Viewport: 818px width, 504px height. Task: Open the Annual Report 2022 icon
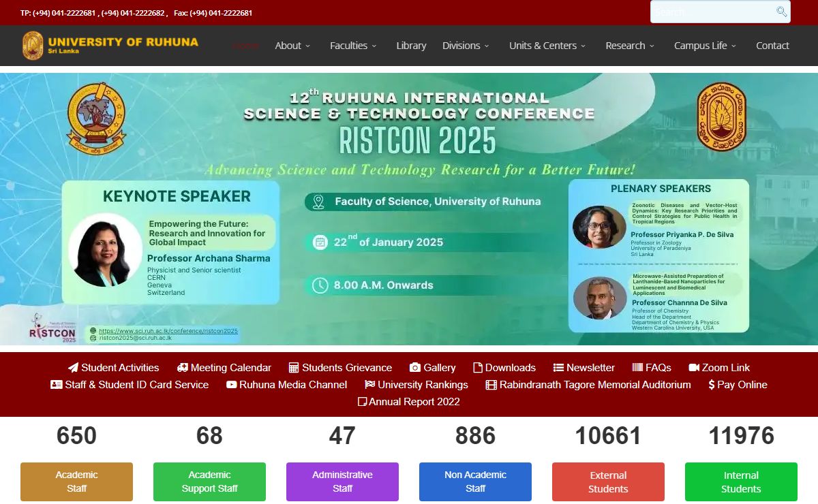click(x=363, y=402)
